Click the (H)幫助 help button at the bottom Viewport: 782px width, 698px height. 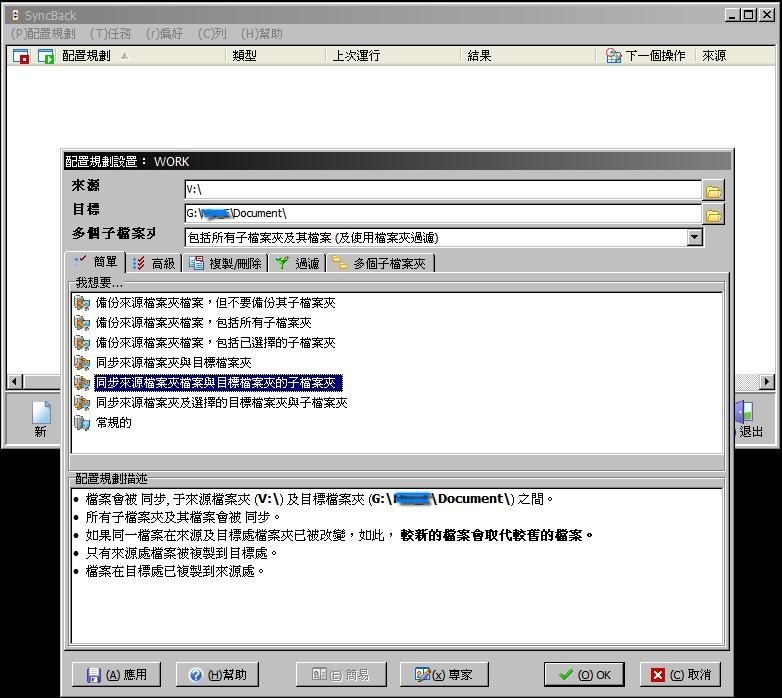coord(217,675)
